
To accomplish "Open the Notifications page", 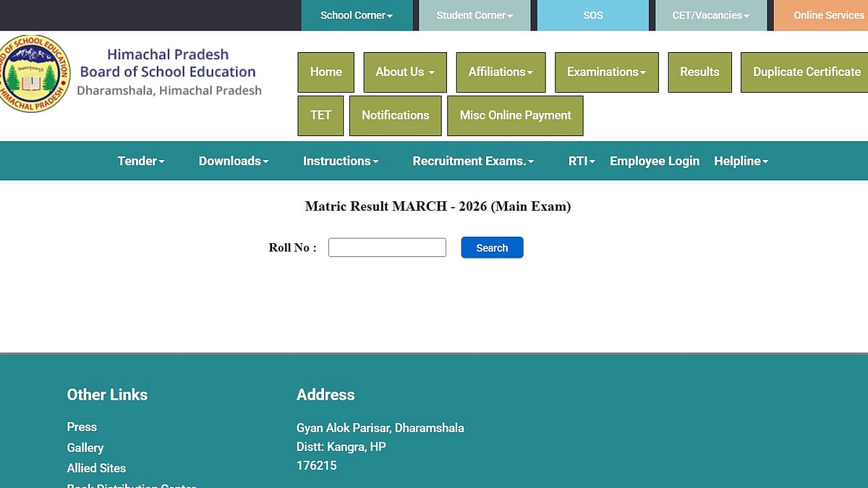I will coord(395,116).
